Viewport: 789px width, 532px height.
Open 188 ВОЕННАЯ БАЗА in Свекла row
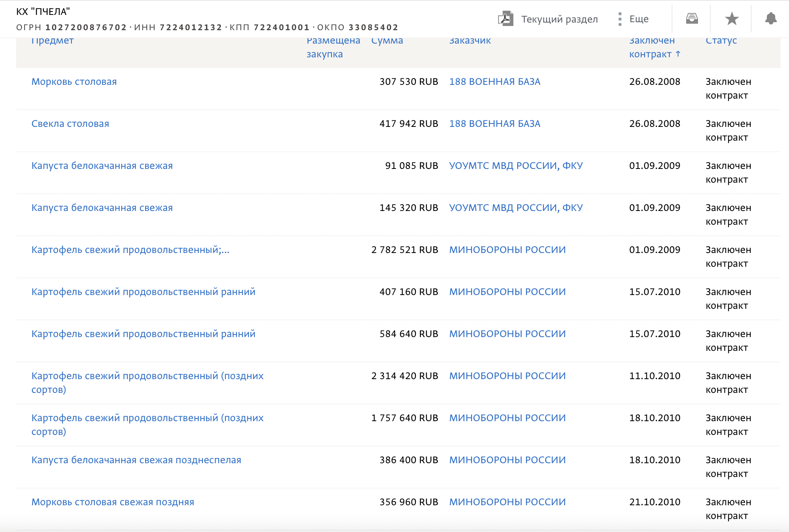495,124
